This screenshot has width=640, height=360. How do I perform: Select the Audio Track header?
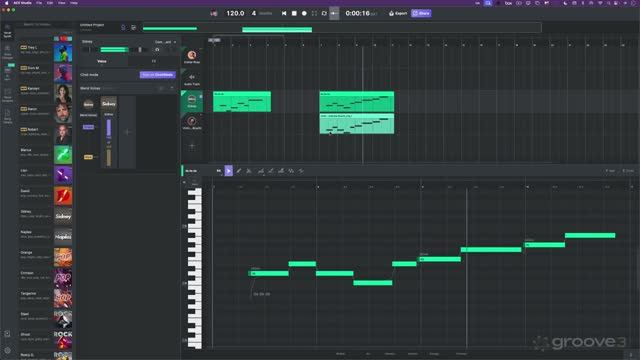pyautogui.click(x=192, y=79)
